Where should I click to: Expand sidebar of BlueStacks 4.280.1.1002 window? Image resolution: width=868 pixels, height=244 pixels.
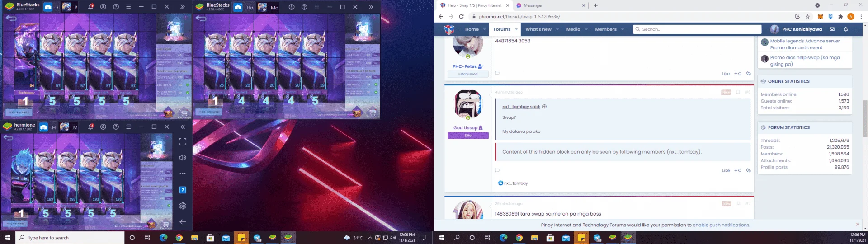coord(183,7)
